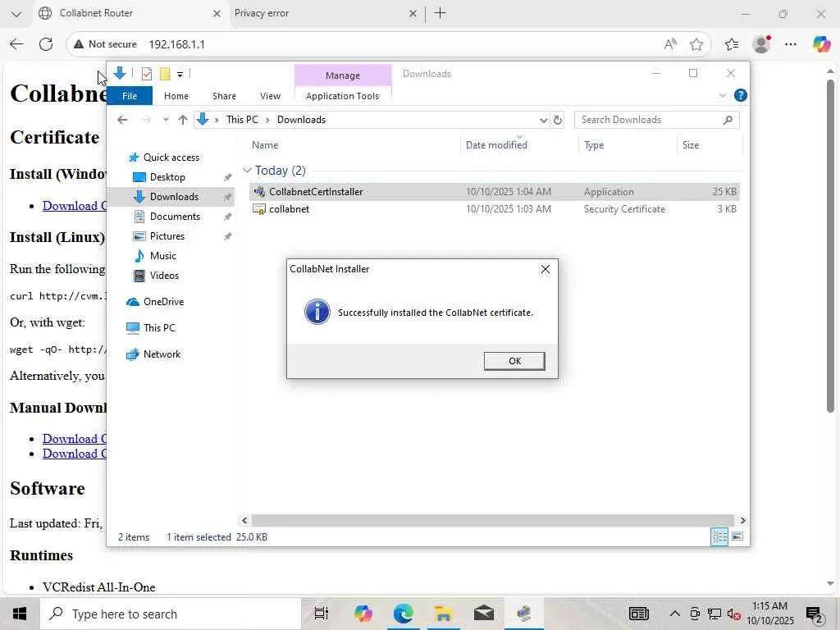Add this page to favorites star
The height and width of the screenshot is (630, 840).
[x=696, y=44]
